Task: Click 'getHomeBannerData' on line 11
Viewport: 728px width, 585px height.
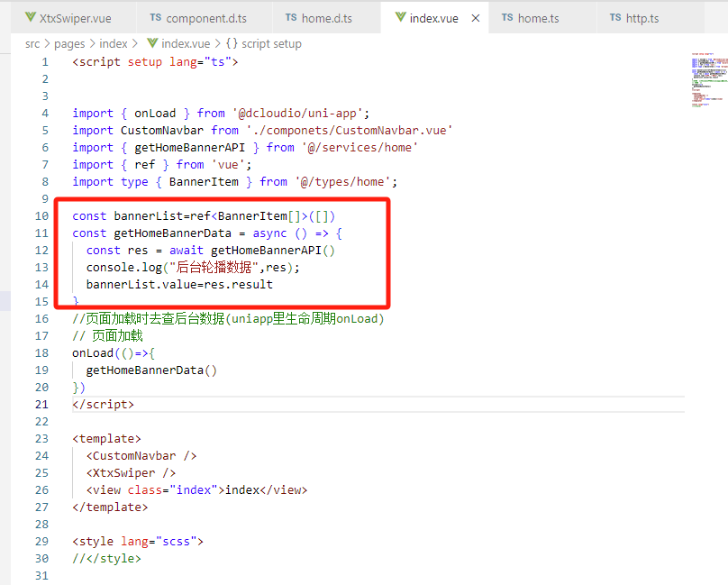Action: coord(173,233)
